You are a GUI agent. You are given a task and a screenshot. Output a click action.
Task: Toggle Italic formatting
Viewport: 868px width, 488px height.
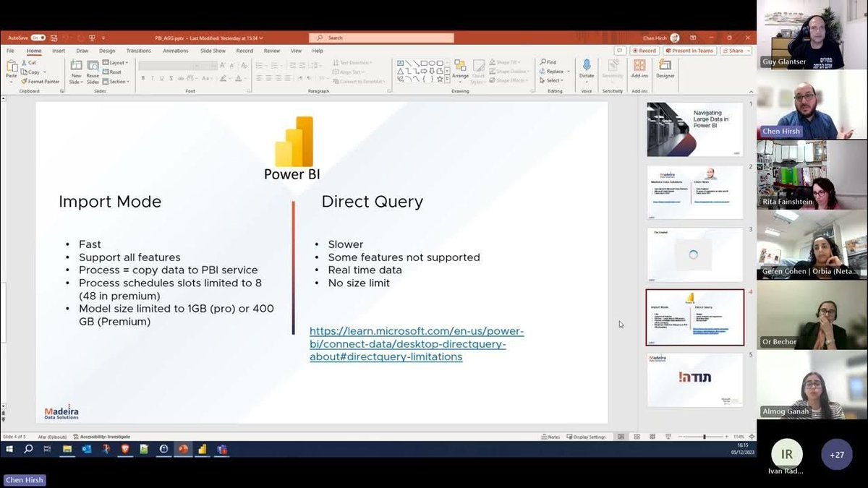click(x=153, y=78)
